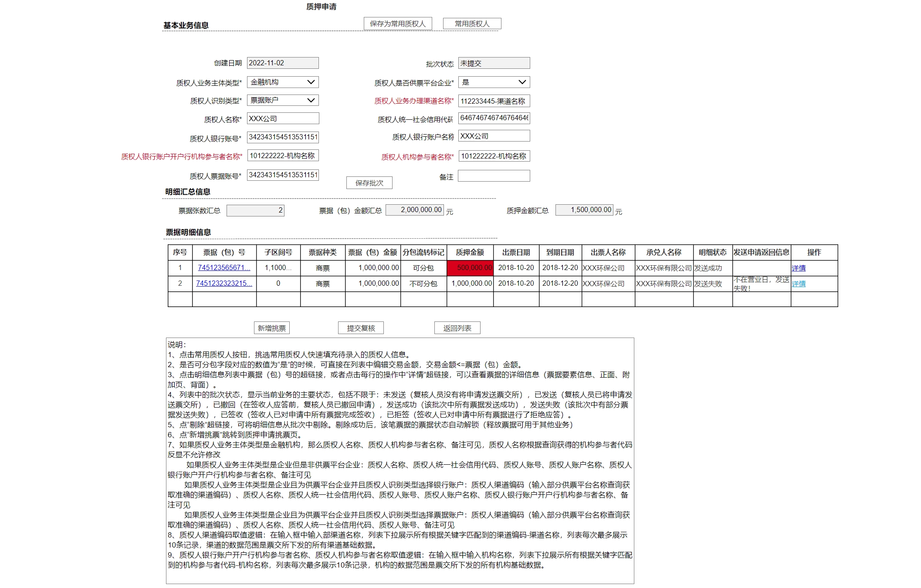Click the 明细状态 column header
921x588 pixels.
(713, 252)
